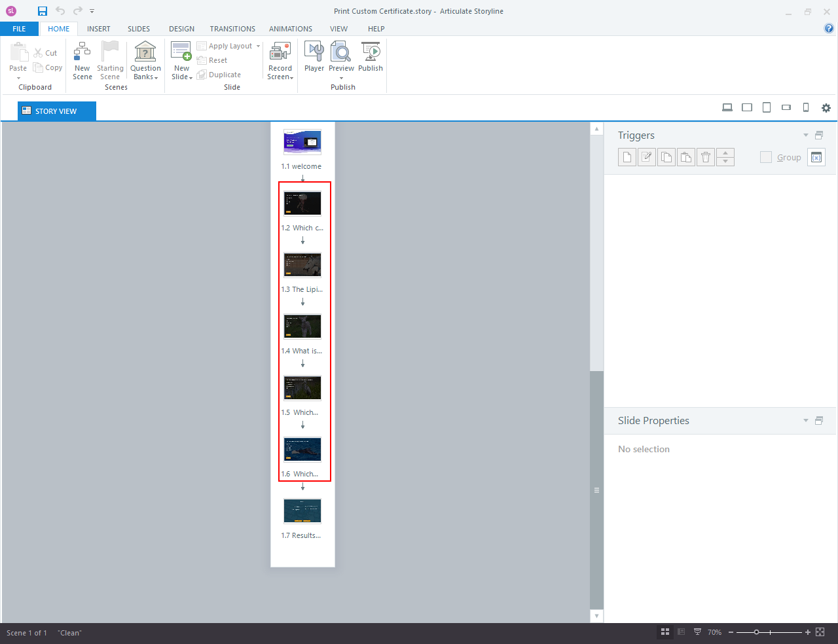Screen dimensions: 838x644
Task: Open the Player settings
Action: tap(314, 58)
